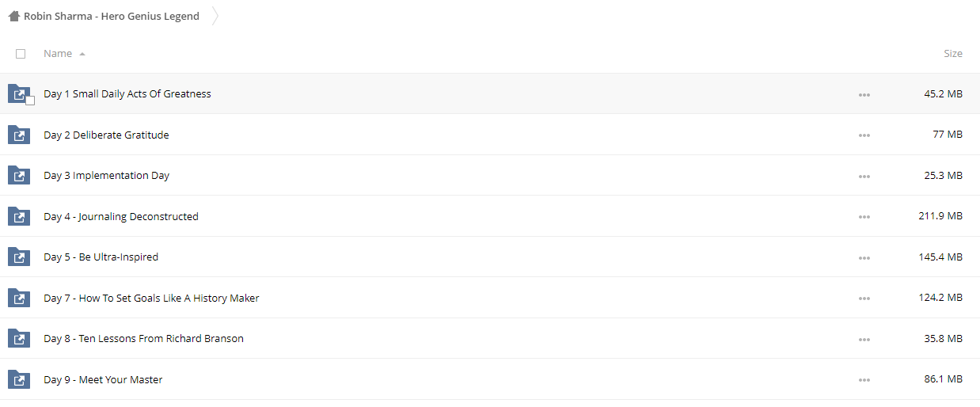Image resolution: width=980 pixels, height=407 pixels.
Task: Sort list by Size column header
Action: [x=953, y=54]
